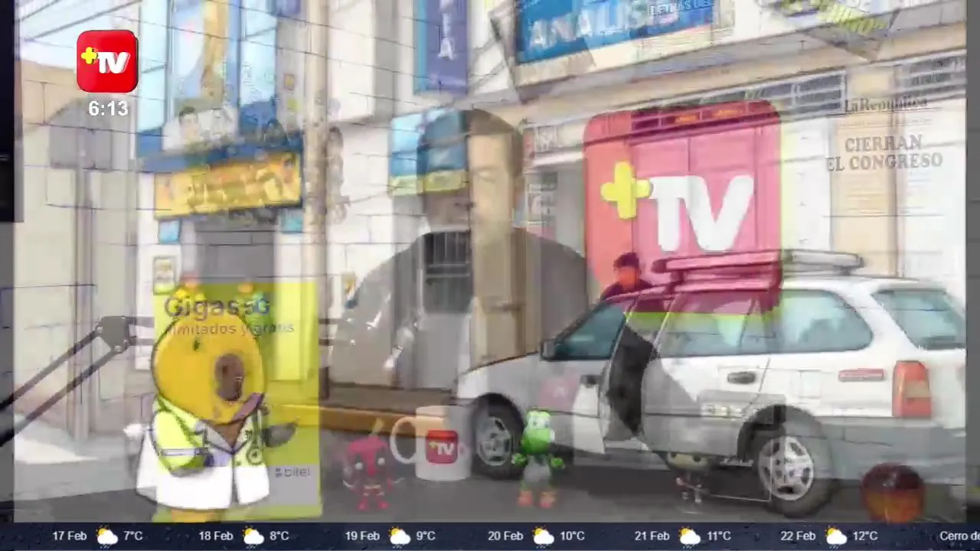Click the 11°C temperature
Screen dimensions: 980x551
[x=718, y=536]
